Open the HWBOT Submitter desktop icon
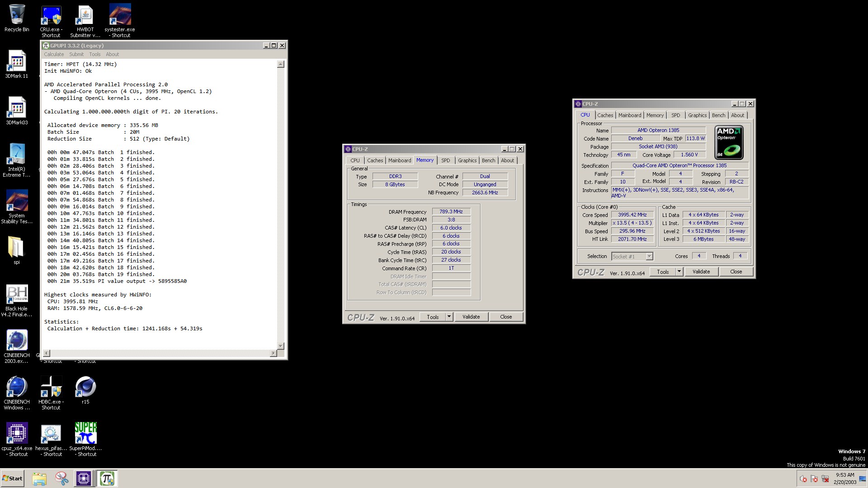The width and height of the screenshot is (868, 488). (85, 21)
